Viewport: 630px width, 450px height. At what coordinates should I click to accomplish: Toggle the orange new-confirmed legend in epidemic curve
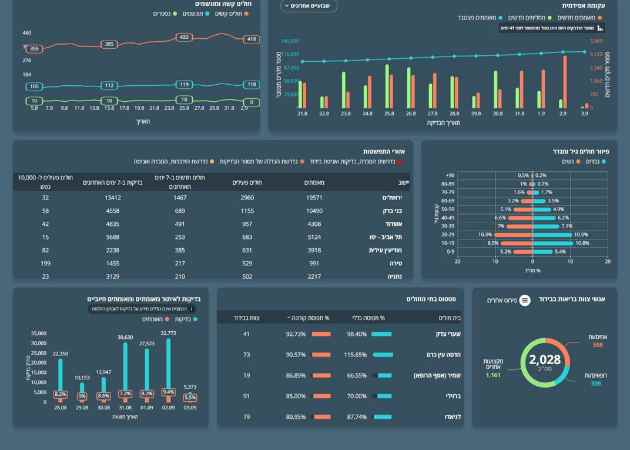click(579, 18)
